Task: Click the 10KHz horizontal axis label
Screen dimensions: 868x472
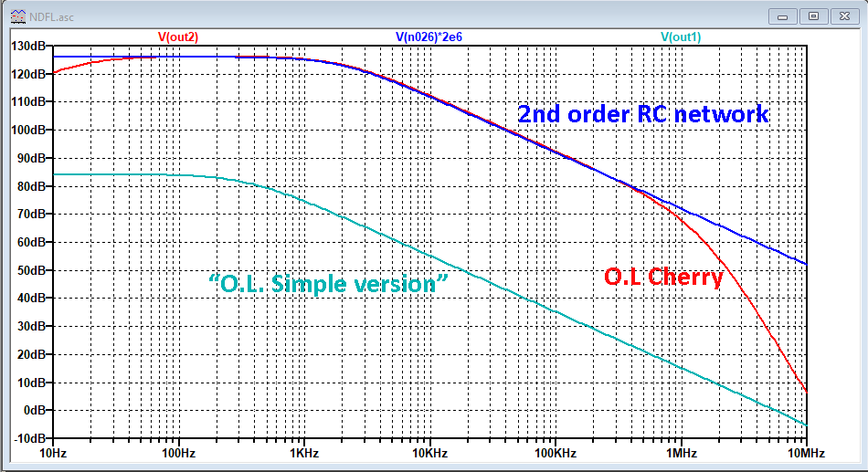Action: pos(429,454)
